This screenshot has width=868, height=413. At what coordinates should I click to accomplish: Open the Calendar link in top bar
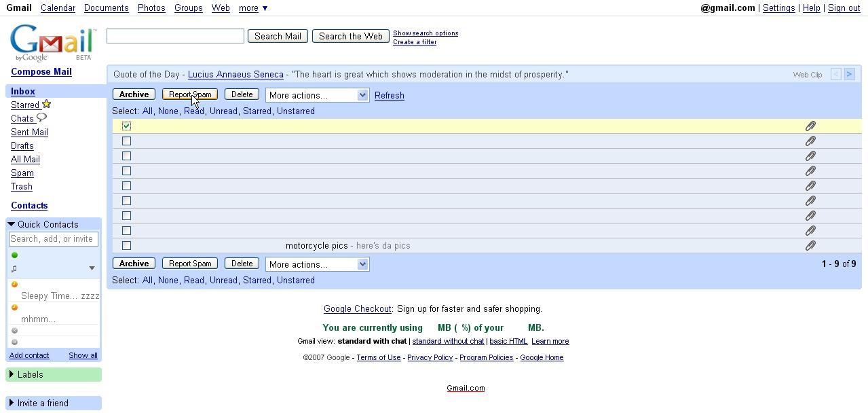pyautogui.click(x=58, y=8)
